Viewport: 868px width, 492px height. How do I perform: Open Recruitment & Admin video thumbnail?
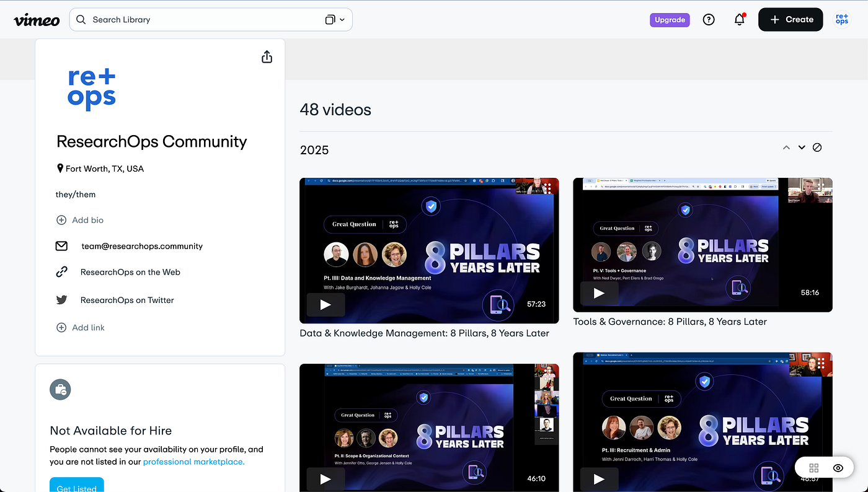tap(702, 422)
